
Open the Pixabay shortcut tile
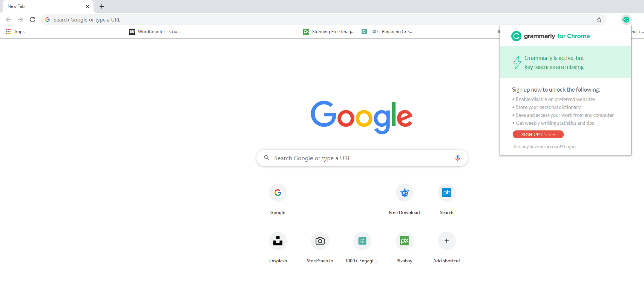pyautogui.click(x=405, y=248)
